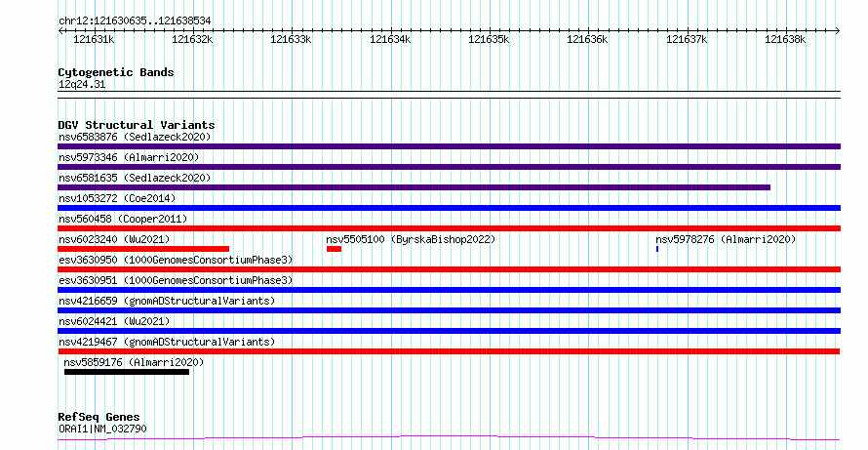868x450 pixels.
Task: Click ruler position 121636k
Action: pyautogui.click(x=588, y=39)
